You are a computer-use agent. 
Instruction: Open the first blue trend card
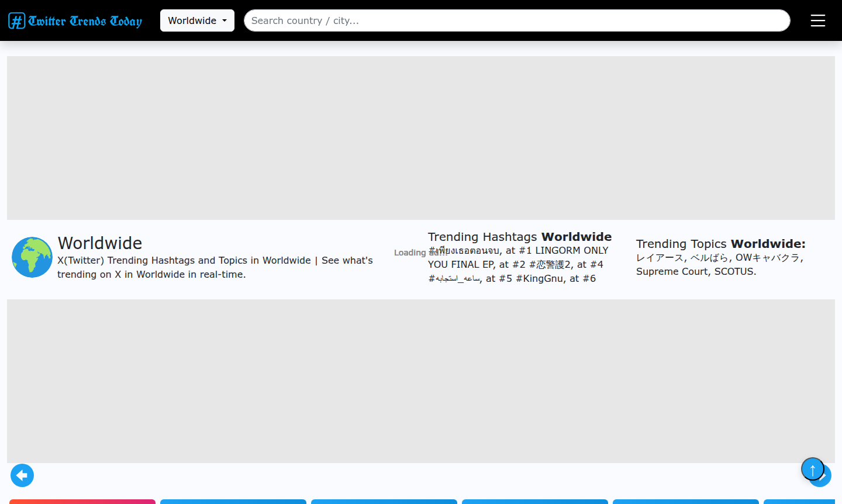click(x=233, y=501)
